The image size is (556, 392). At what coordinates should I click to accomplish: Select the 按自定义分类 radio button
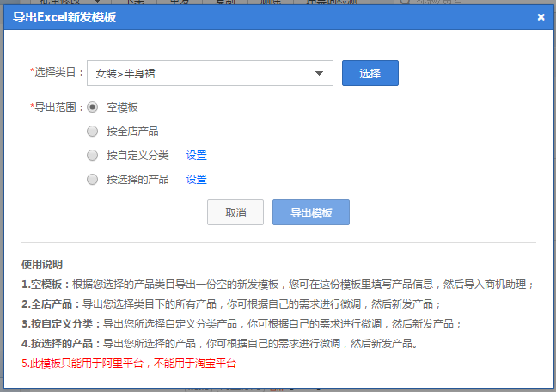(92, 156)
